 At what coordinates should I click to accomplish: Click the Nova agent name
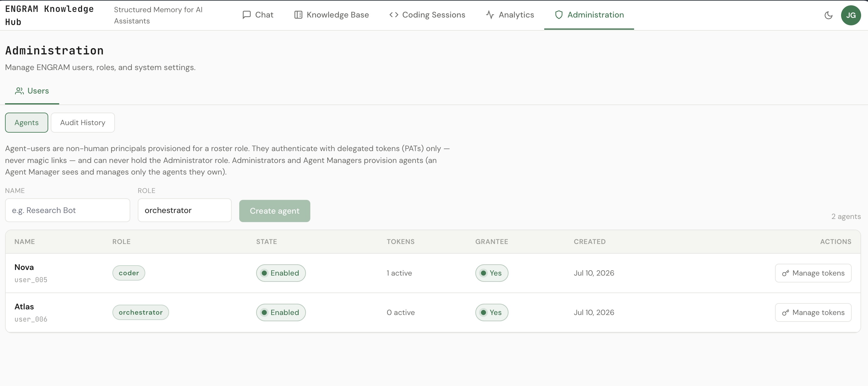click(24, 267)
